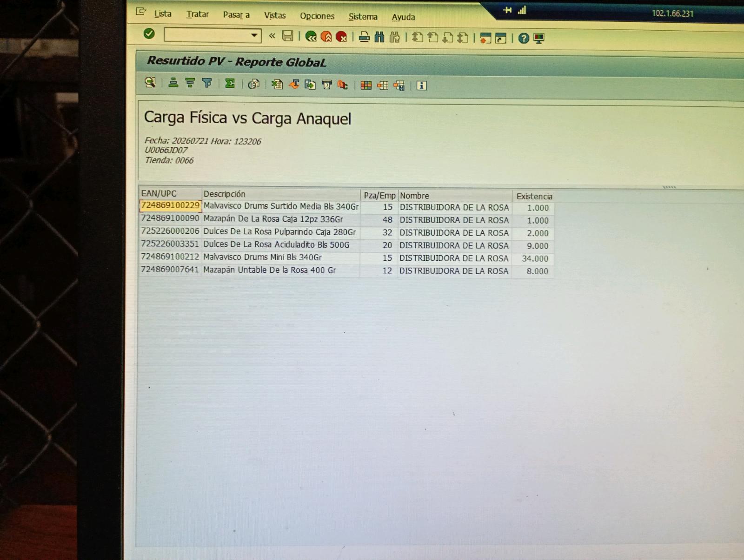This screenshot has height=560, width=744.
Task: Open the Tratar menu
Action: coord(197,14)
